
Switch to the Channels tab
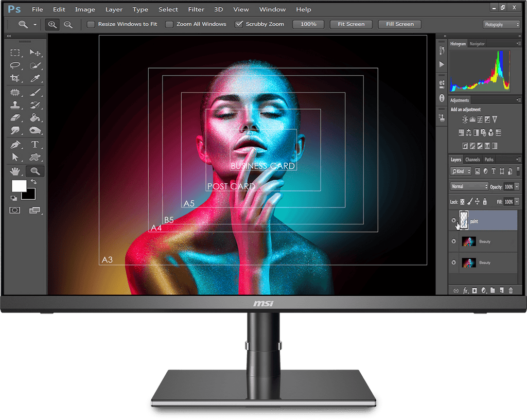(472, 160)
